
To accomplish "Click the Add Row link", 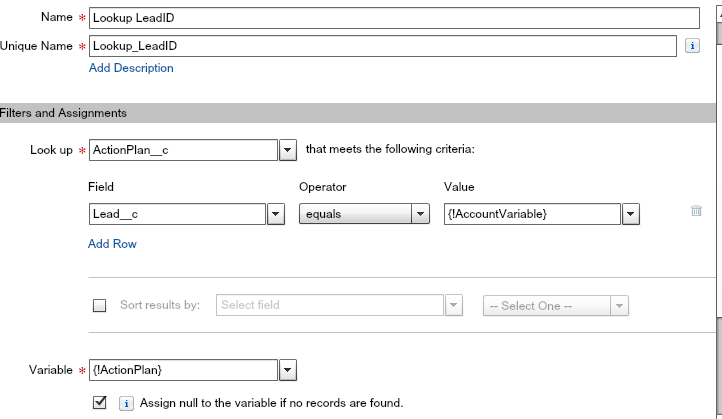I will (112, 244).
